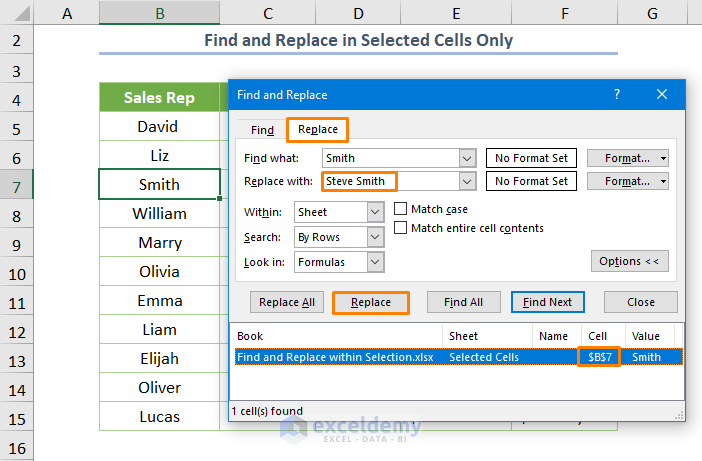Image resolution: width=702 pixels, height=461 pixels.
Task: Collapse the dialog with Options button
Action: [x=629, y=261]
